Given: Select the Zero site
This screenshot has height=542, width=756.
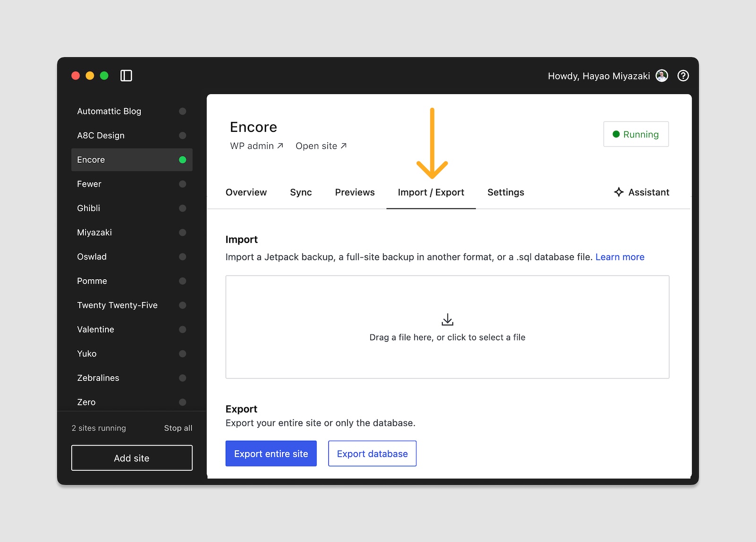Looking at the screenshot, I should (x=132, y=402).
